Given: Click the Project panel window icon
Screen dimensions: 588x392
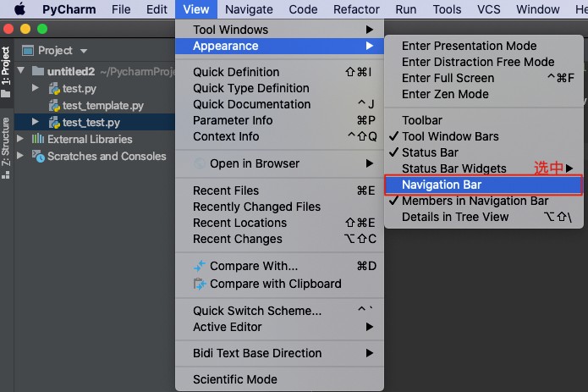Looking at the screenshot, I should pos(28,50).
